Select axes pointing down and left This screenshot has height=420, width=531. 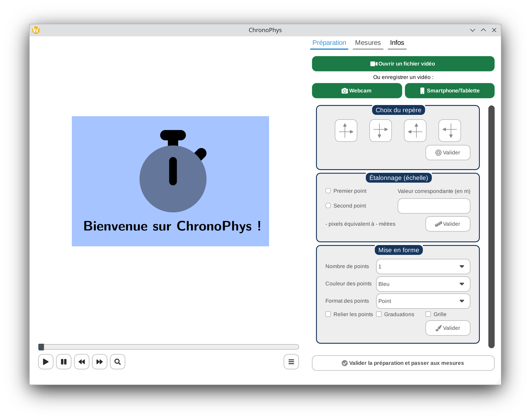pyautogui.click(x=450, y=131)
